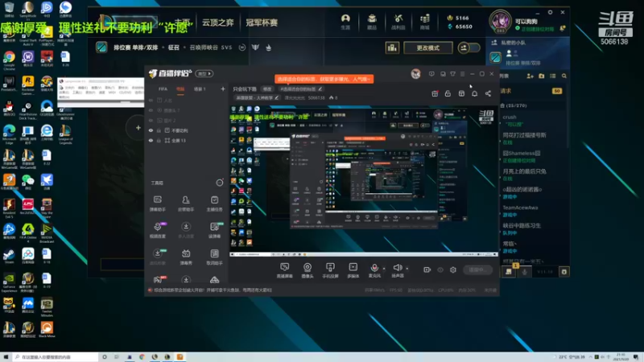The height and width of the screenshot is (362, 644).
Task: Add a 手机投屏 phone casting source
Action: tap(330, 270)
